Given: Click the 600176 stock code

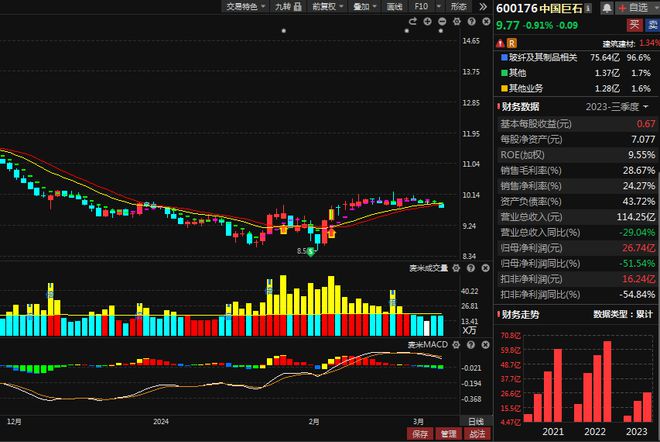Looking at the screenshot, I should click(517, 8).
